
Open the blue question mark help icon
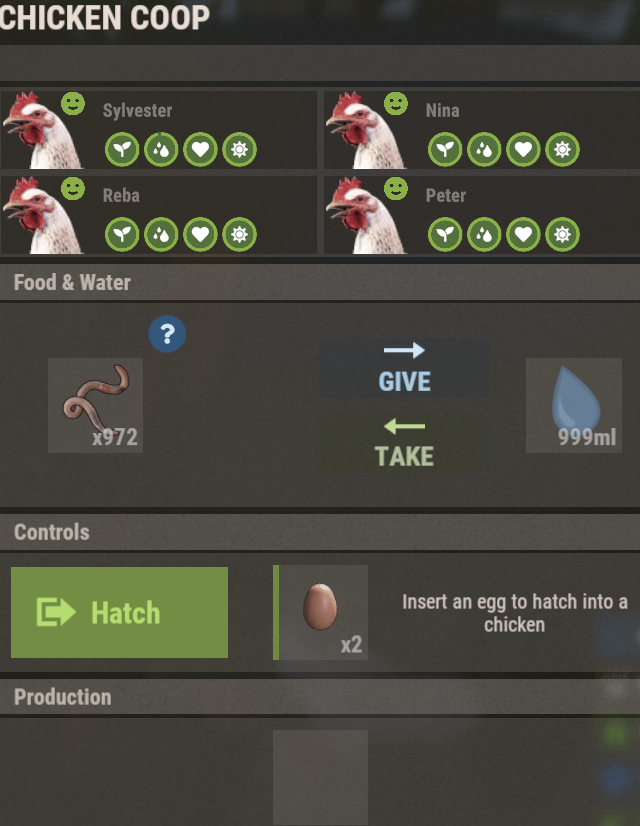(167, 334)
